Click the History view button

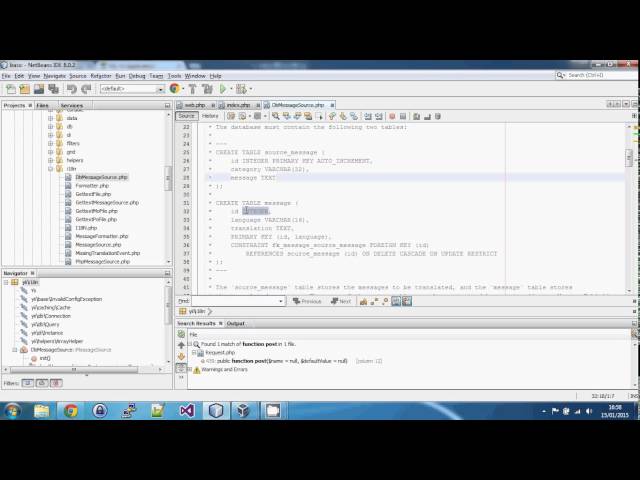pos(210,116)
